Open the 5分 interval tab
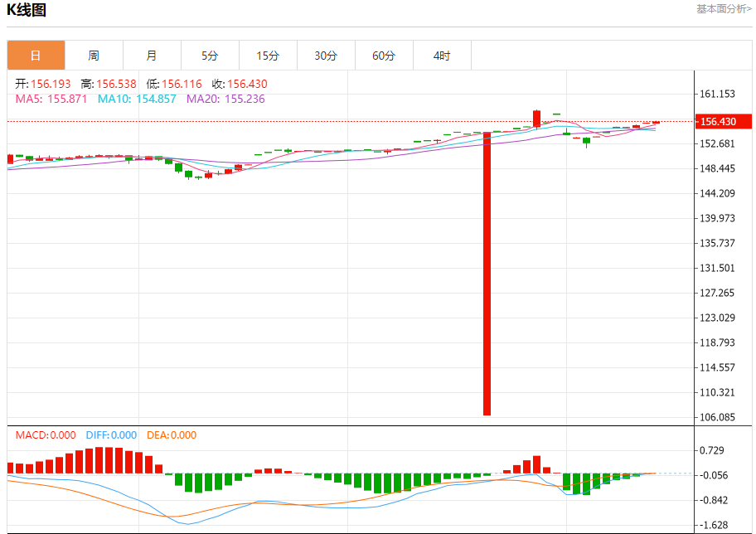Viewport: 756px width, 534px height. (211, 56)
